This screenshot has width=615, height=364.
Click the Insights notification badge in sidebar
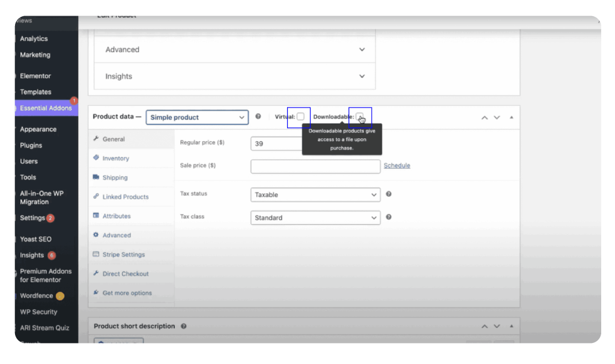pos(52,255)
